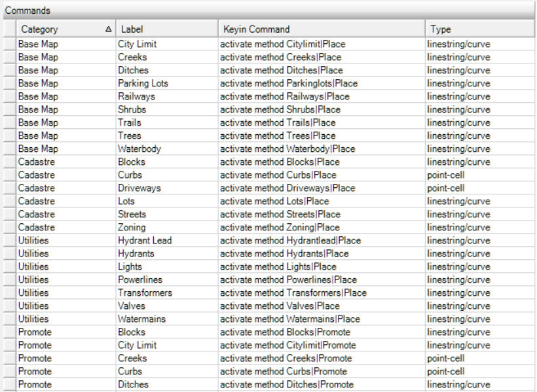This screenshot has width=537, height=392.
Task: Click row selector for Utilities Valves row
Action: [10, 306]
